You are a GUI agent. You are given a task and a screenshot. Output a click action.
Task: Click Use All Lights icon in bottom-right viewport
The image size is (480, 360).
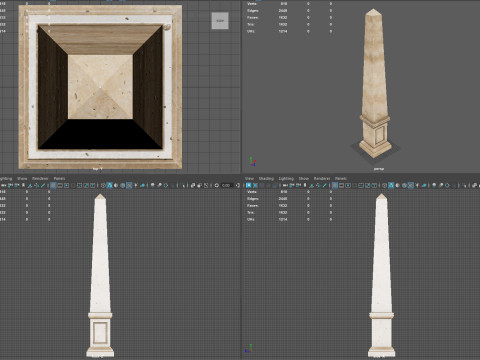click(417, 185)
